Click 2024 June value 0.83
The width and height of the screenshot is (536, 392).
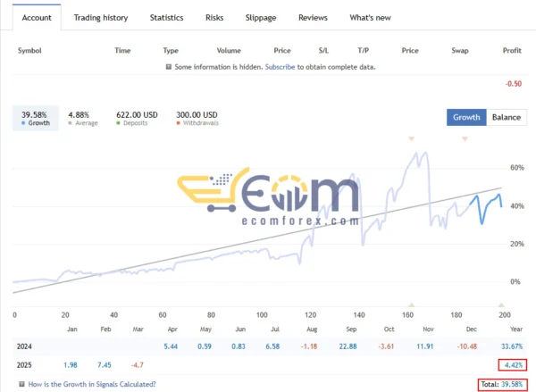(239, 346)
